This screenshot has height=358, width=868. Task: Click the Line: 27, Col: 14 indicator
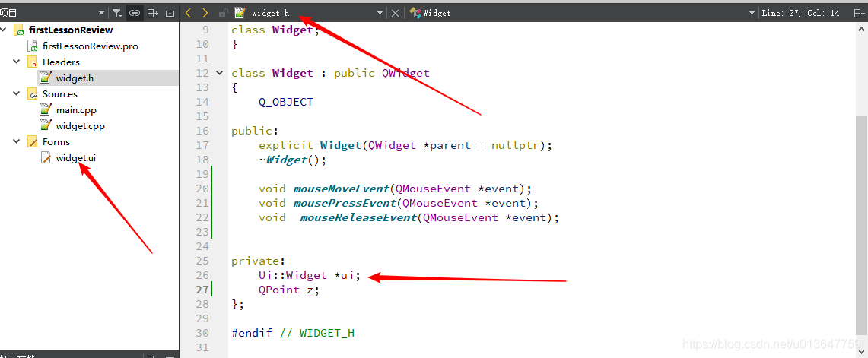click(x=800, y=13)
